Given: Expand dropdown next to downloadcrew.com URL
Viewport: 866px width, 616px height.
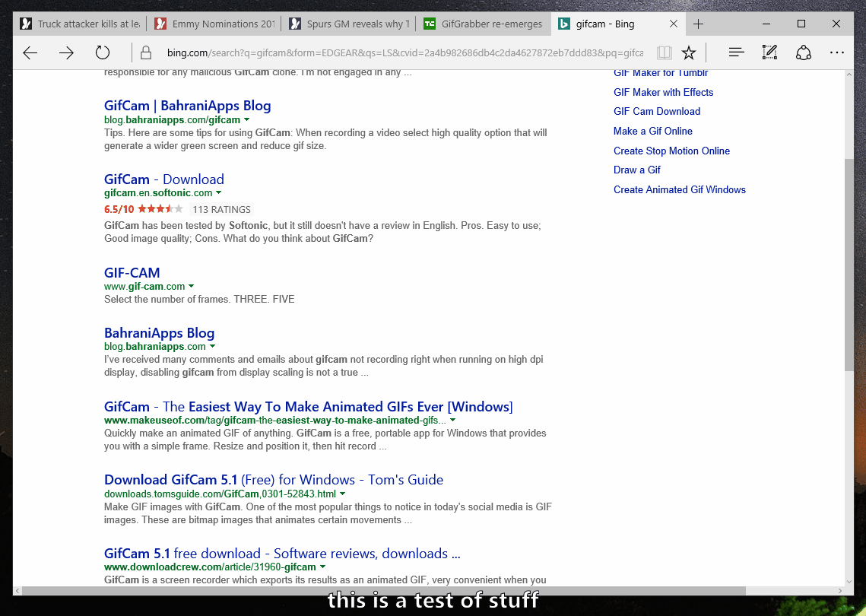Looking at the screenshot, I should coord(322,567).
